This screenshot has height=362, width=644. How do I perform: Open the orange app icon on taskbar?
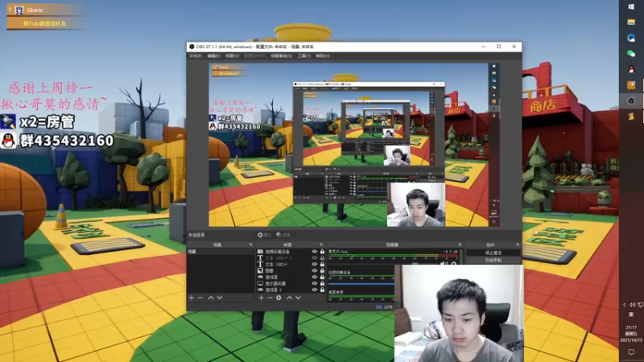631,85
